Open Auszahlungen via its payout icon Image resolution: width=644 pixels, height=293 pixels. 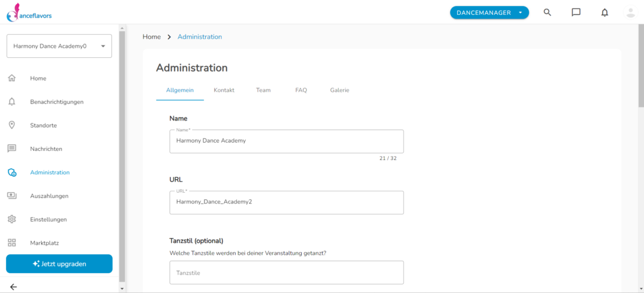[x=12, y=196]
